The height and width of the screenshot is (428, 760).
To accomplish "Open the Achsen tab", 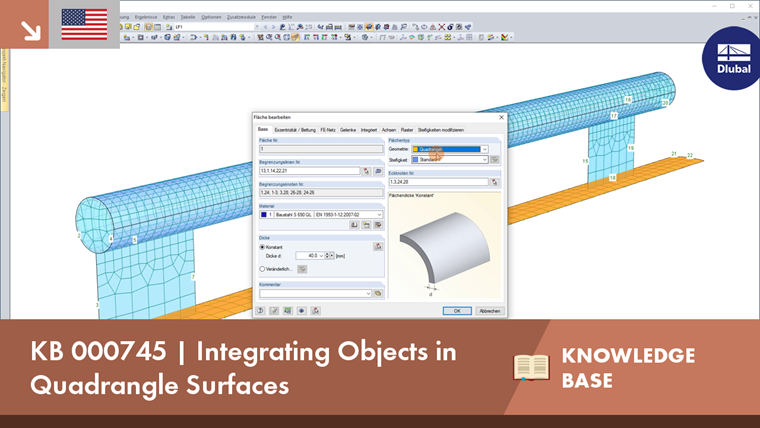I will pos(389,130).
